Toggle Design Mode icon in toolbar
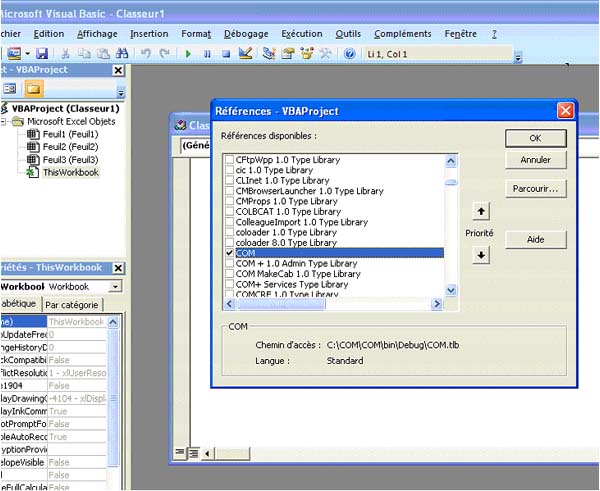Viewport: 600px width, 491px height. (245, 54)
